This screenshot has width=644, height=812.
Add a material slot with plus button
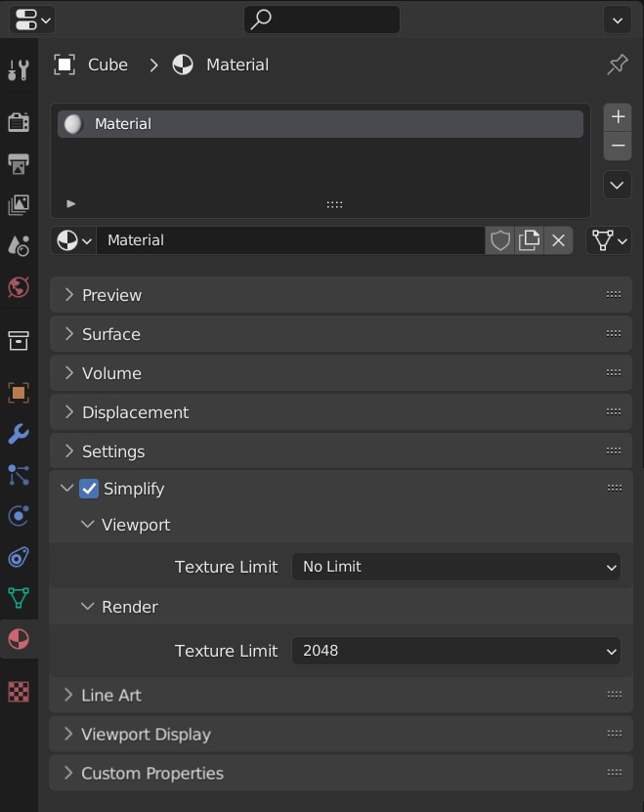pos(618,116)
